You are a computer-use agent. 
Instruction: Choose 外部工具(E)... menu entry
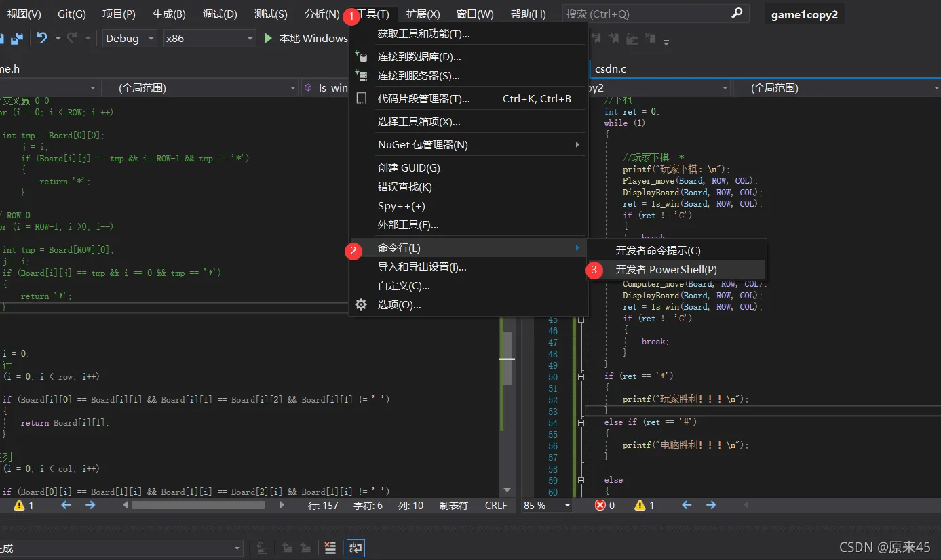[467, 225]
